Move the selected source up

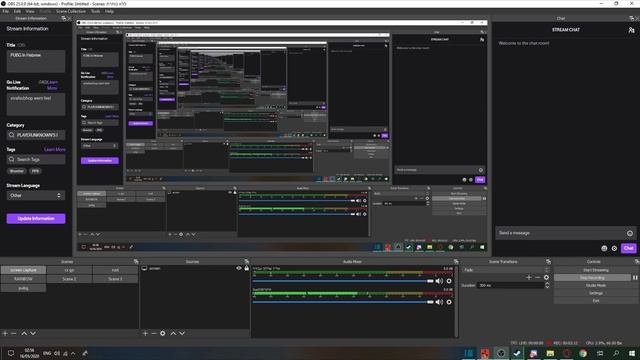(x=173, y=333)
